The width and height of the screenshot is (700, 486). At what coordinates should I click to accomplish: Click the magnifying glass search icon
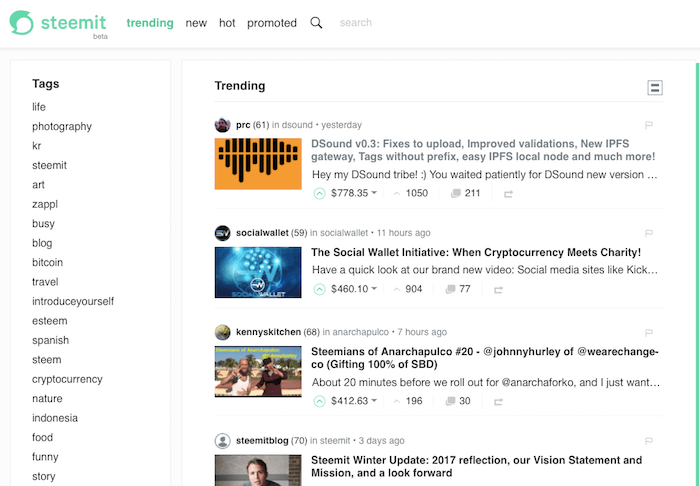(x=316, y=23)
